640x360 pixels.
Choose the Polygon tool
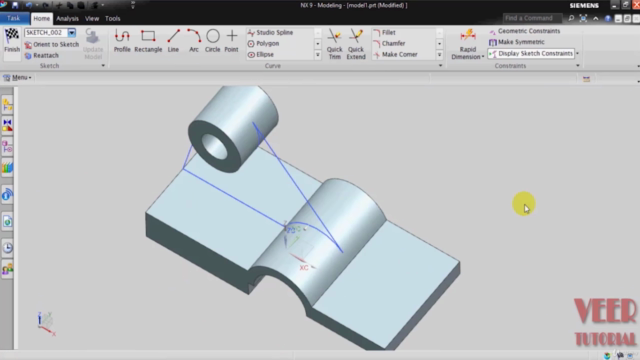coord(263,43)
